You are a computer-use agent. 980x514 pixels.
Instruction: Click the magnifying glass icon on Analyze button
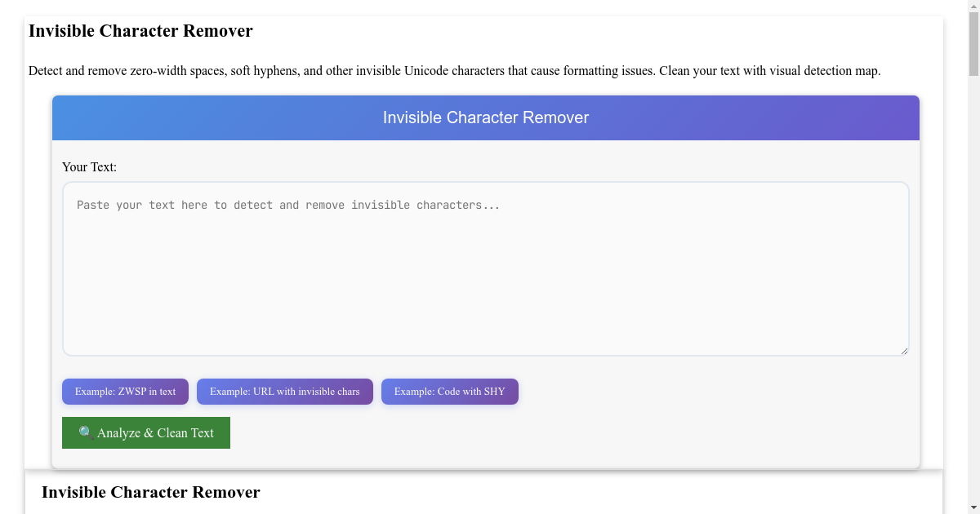click(x=84, y=432)
